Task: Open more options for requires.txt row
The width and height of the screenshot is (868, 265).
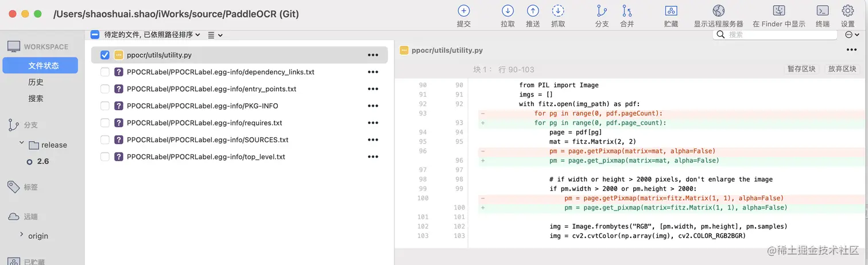Action: 373,123
